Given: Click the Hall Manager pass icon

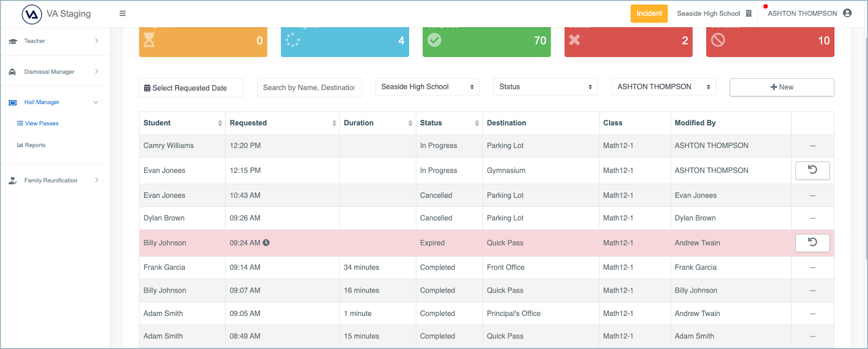Looking at the screenshot, I should [x=13, y=102].
